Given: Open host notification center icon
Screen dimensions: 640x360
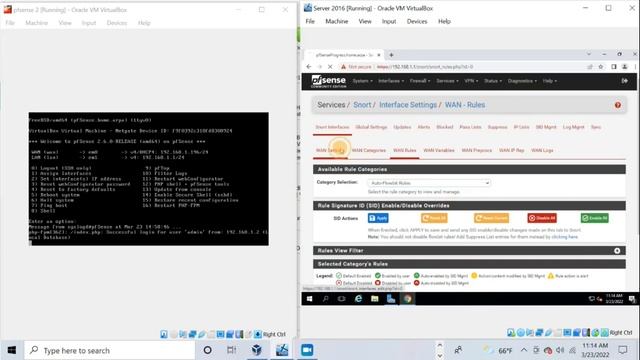Looking at the screenshot, I should tap(622, 350).
